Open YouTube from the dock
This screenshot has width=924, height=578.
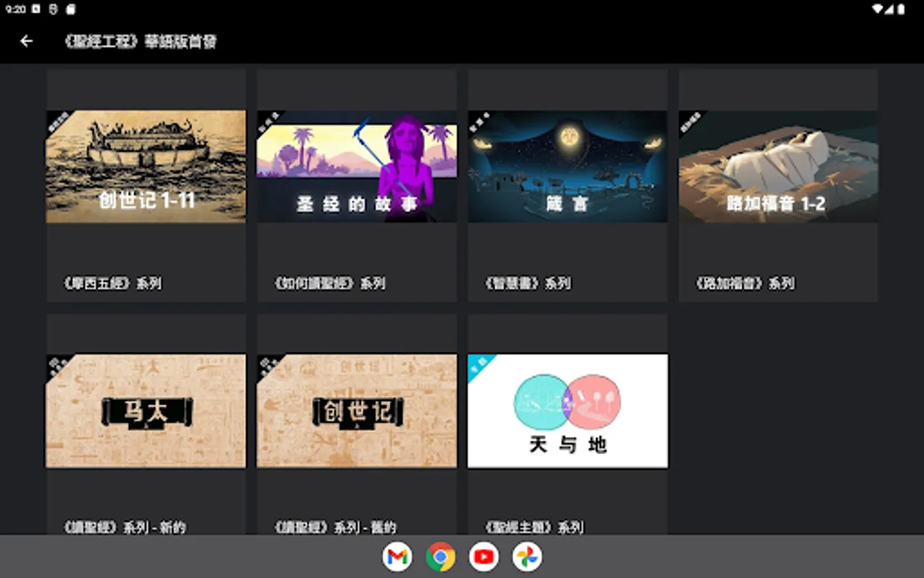click(484, 557)
